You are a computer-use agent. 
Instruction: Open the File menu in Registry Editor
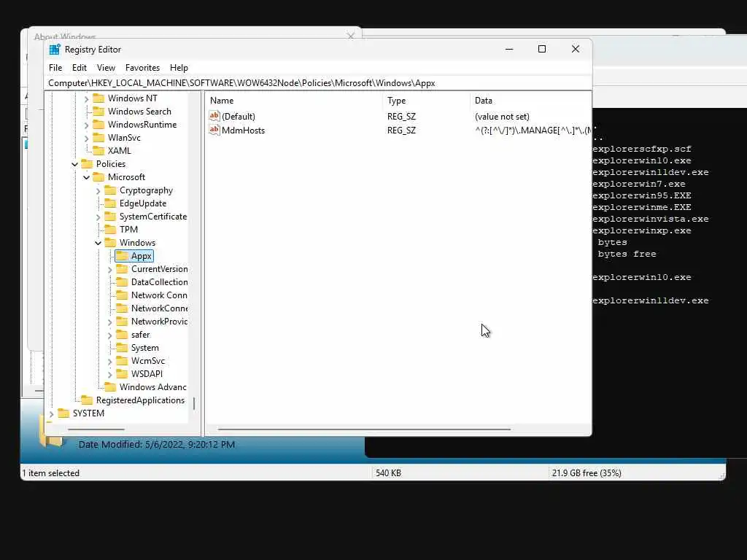[55, 68]
